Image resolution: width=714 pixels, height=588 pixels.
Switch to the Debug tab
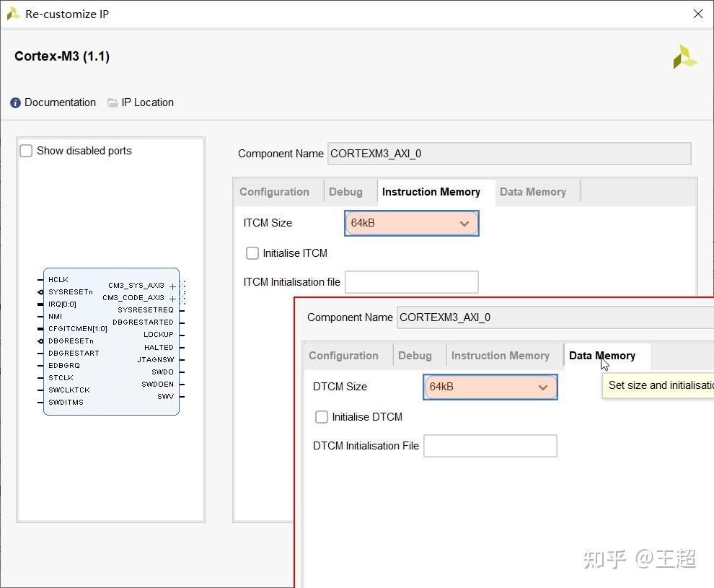click(x=347, y=191)
